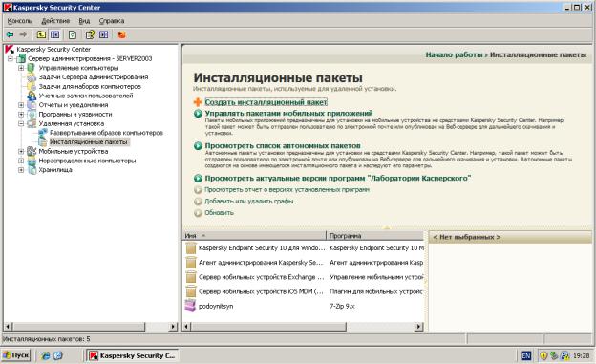
Task: Click the package icon of Kaspersky Endpoint Security 10 row
Action: click(191, 248)
